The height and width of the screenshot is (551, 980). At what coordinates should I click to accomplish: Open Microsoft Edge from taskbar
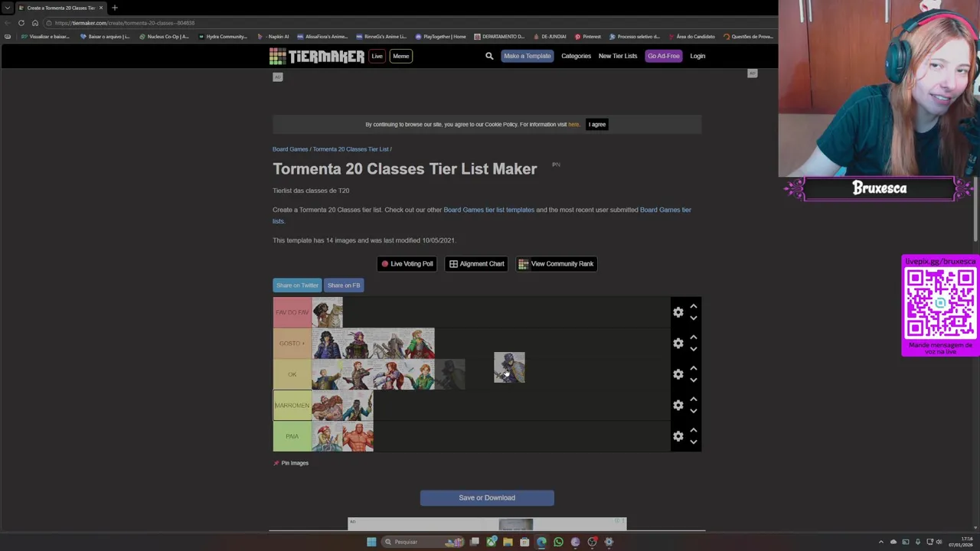(x=541, y=542)
